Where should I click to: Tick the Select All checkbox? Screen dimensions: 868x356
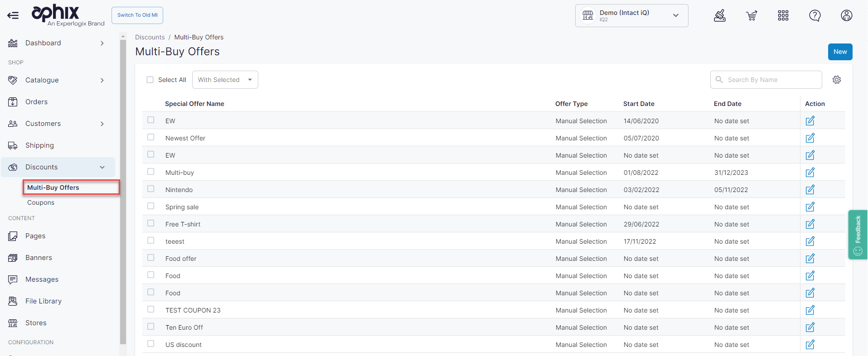[150, 80]
